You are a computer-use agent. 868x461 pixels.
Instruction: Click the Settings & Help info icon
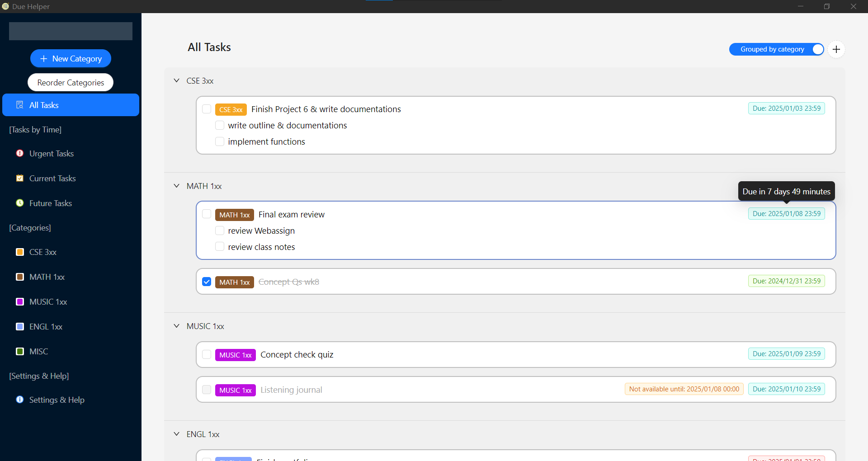click(x=20, y=400)
